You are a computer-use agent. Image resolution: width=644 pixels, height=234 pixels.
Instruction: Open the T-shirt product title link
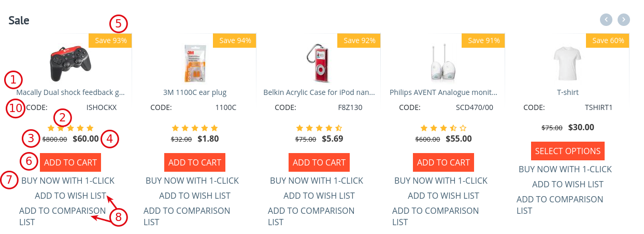(568, 92)
